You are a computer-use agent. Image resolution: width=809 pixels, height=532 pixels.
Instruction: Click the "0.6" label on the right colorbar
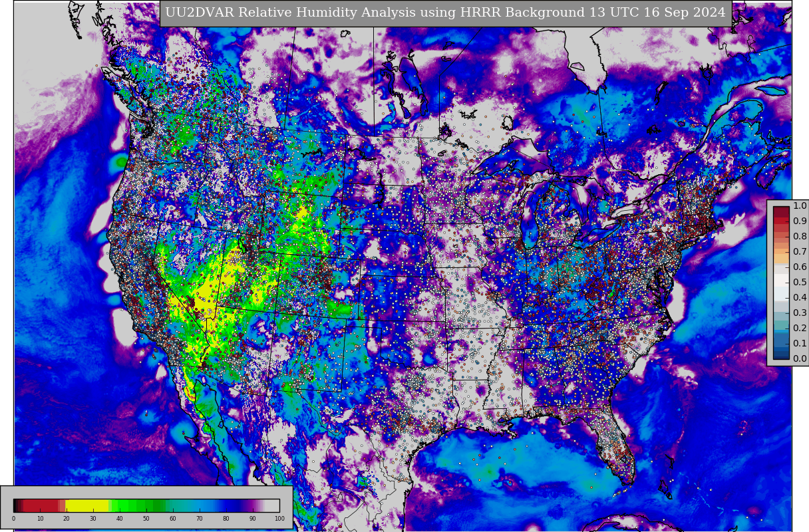click(800, 267)
